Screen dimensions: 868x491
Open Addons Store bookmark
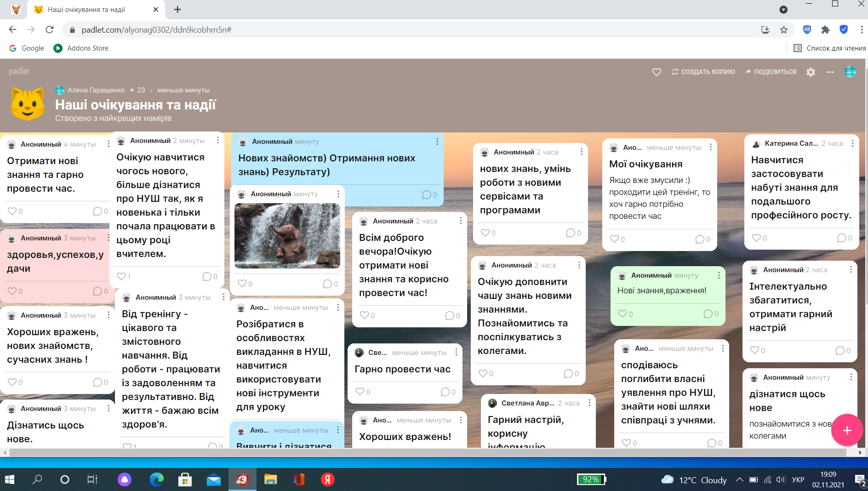click(x=81, y=48)
